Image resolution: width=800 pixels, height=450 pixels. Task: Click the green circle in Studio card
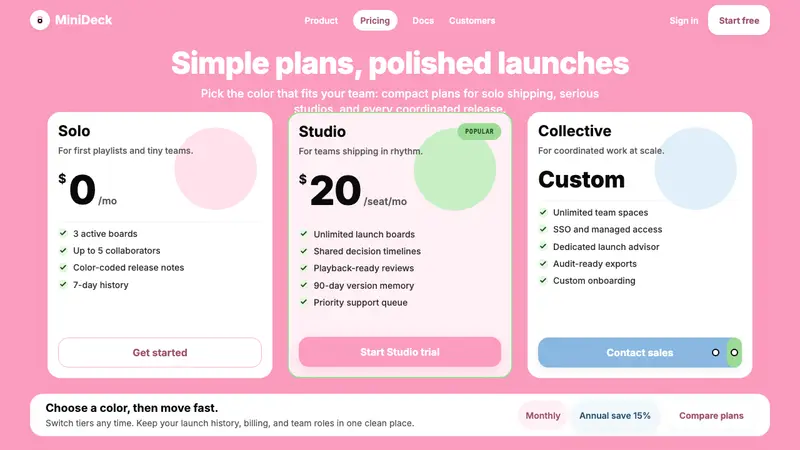point(455,169)
